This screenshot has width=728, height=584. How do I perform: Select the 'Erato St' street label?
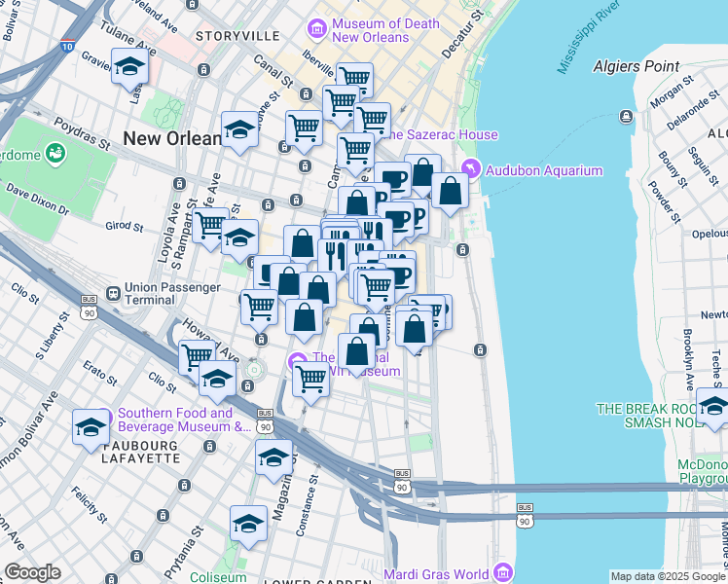point(100,373)
